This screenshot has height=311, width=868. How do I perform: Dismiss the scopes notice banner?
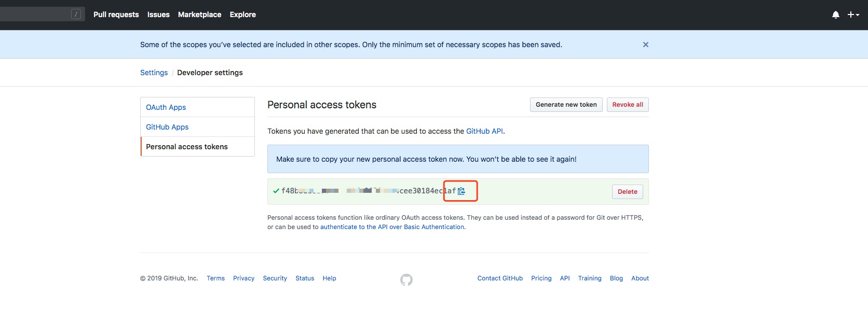pyautogui.click(x=645, y=45)
